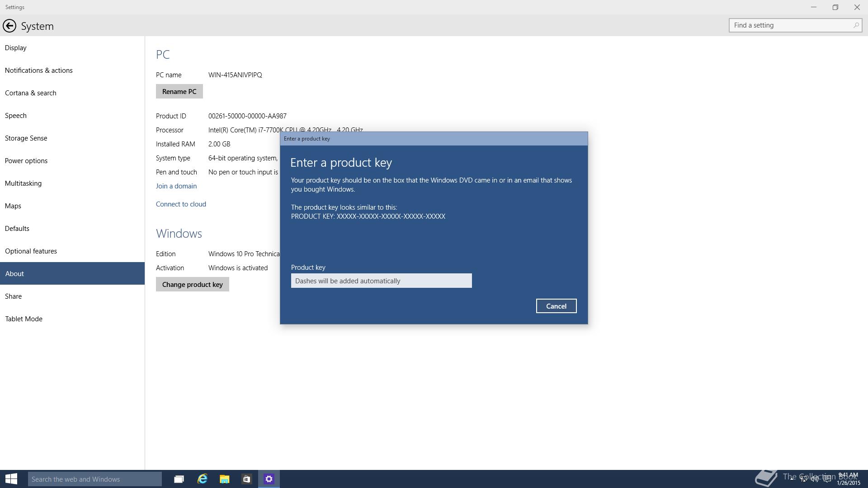Click the dialog title bar 'Enter a product key'

point(434,139)
